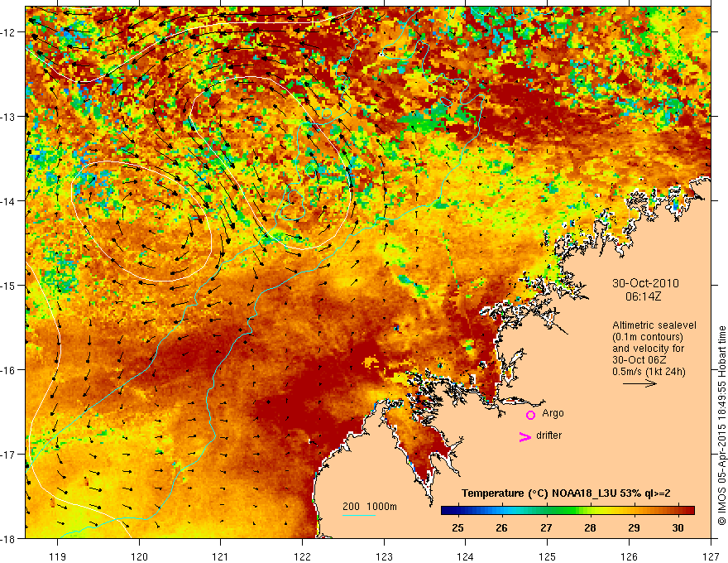Click longitude axis label "122"
Image resolution: width=728 pixels, height=563 pixels.
(302, 556)
